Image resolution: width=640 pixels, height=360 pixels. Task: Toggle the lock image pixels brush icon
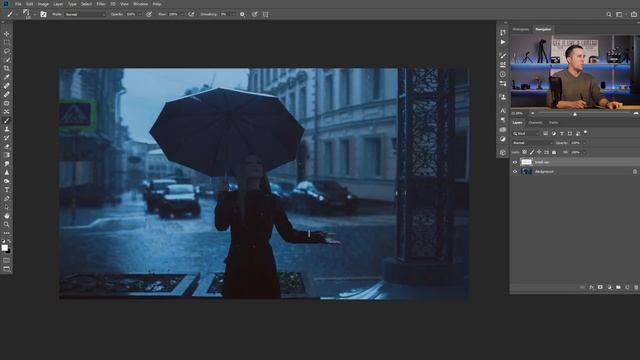532,152
